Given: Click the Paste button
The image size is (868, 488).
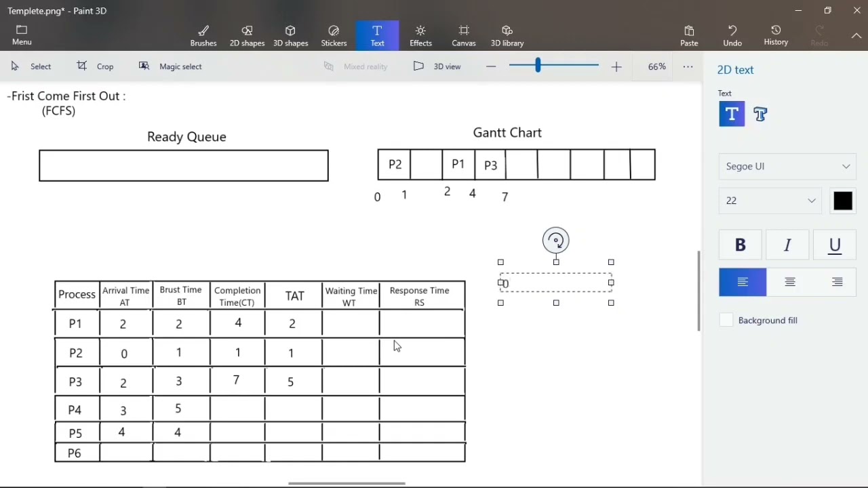Looking at the screenshot, I should click(x=689, y=36).
